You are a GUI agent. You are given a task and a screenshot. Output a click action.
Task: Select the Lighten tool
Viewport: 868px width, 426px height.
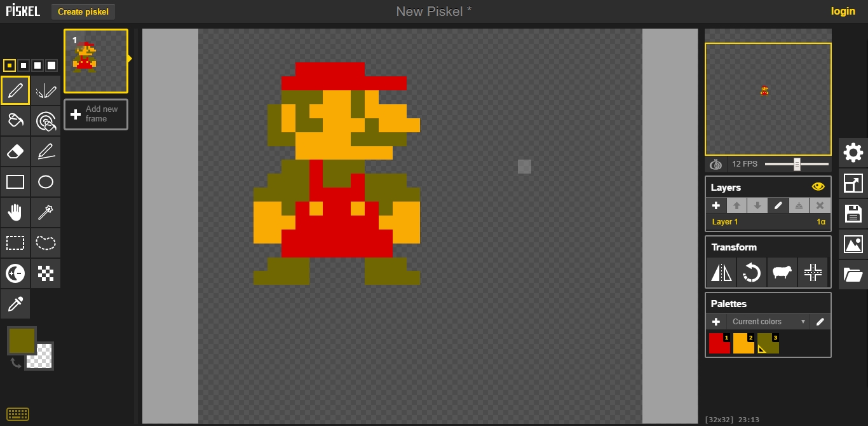click(x=15, y=273)
